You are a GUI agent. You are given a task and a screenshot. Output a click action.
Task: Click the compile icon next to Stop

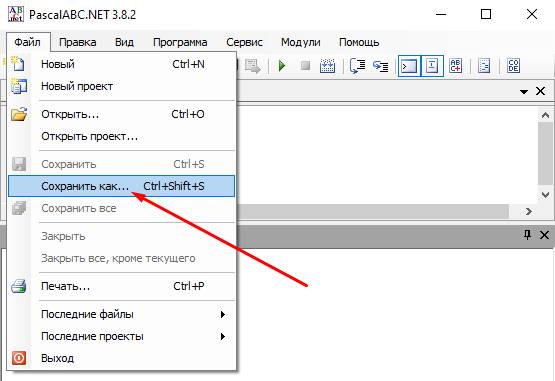pos(327,66)
